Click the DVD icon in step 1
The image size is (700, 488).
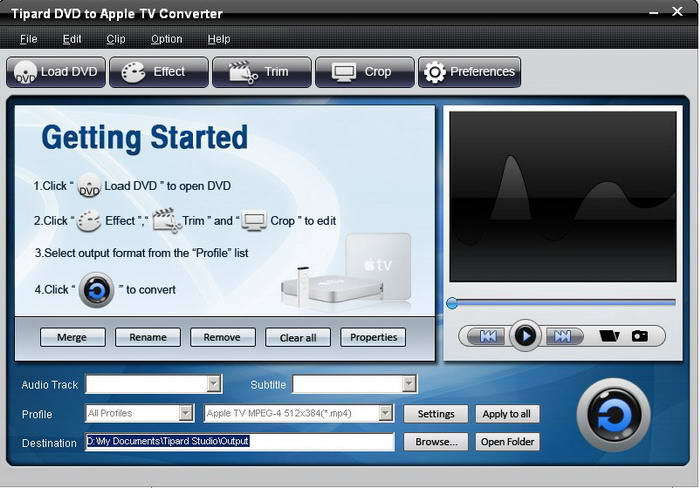89,185
